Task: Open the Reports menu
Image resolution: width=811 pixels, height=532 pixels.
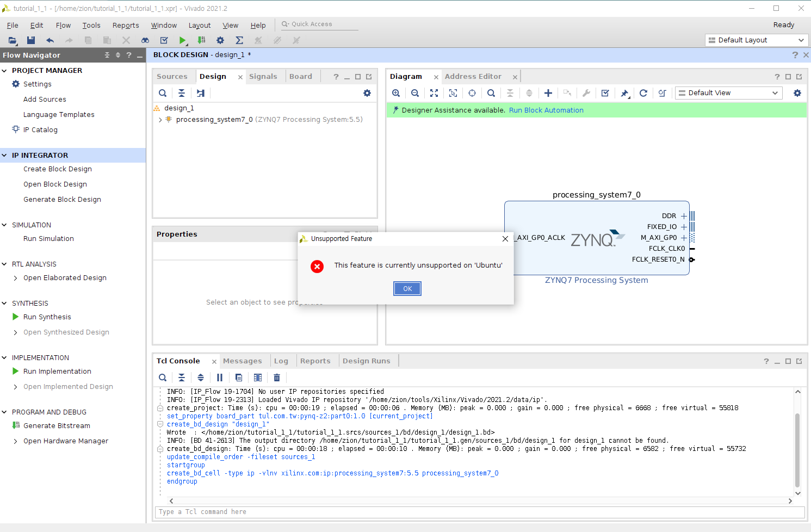Action: click(x=126, y=26)
